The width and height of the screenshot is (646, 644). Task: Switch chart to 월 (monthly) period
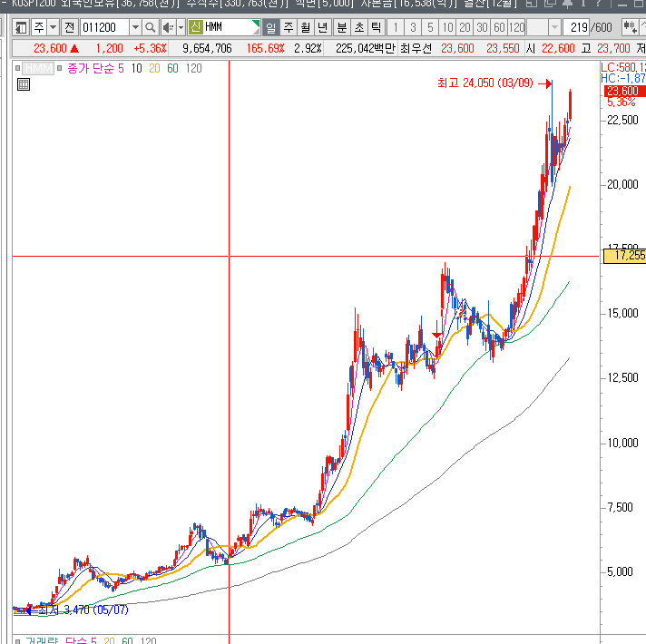pyautogui.click(x=305, y=27)
